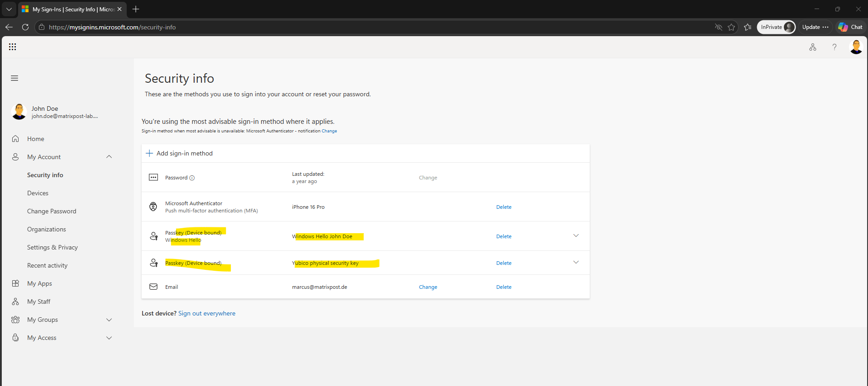This screenshot has height=386, width=868.
Task: Expand the My Groups section
Action: (x=109, y=320)
